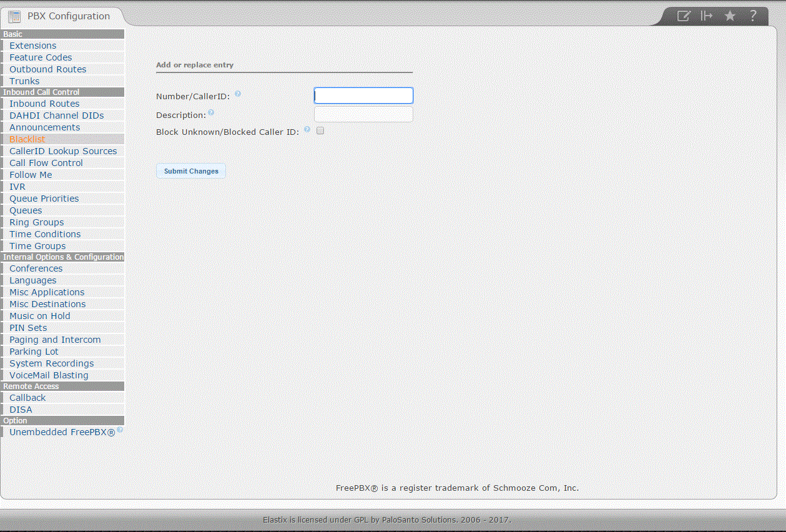
Task: Open Announcements section
Action: click(x=45, y=127)
